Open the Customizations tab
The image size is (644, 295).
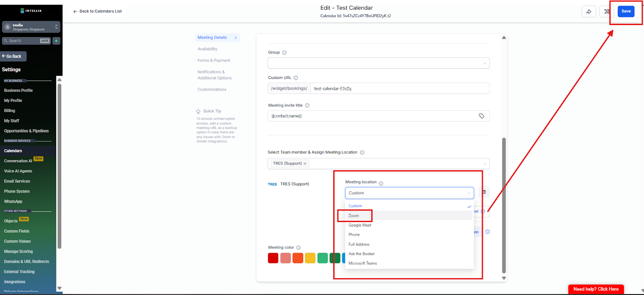coord(212,89)
